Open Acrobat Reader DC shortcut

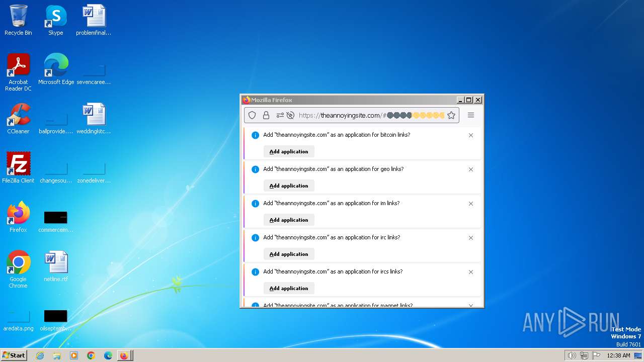click(18, 72)
